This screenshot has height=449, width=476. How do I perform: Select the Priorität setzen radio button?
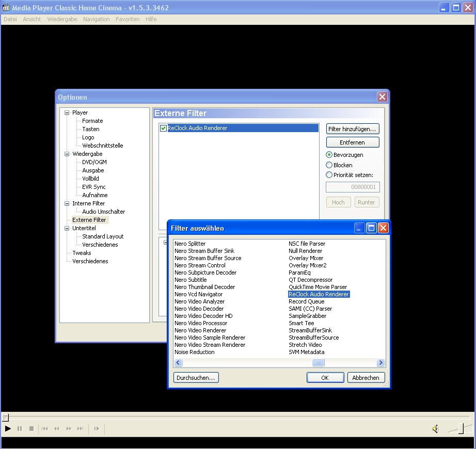point(329,175)
